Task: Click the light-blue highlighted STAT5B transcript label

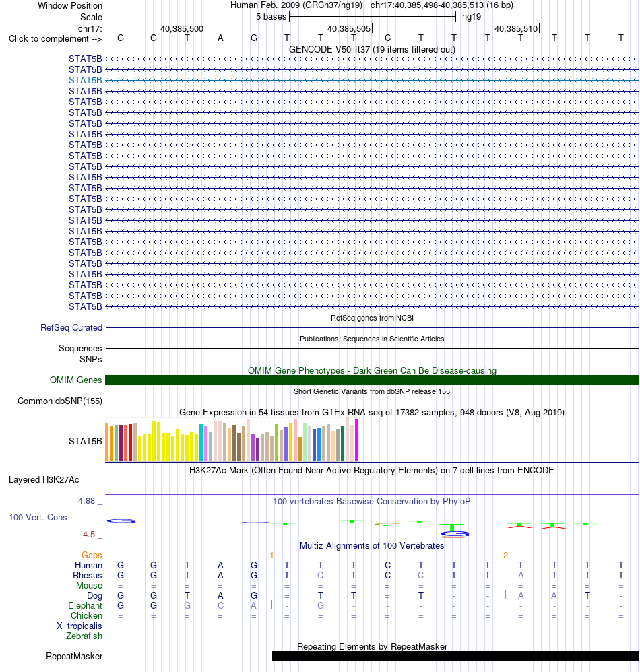Action: [x=86, y=81]
